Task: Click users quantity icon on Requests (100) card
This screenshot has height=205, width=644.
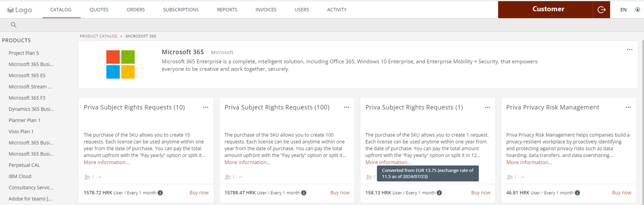Action: 227,177
